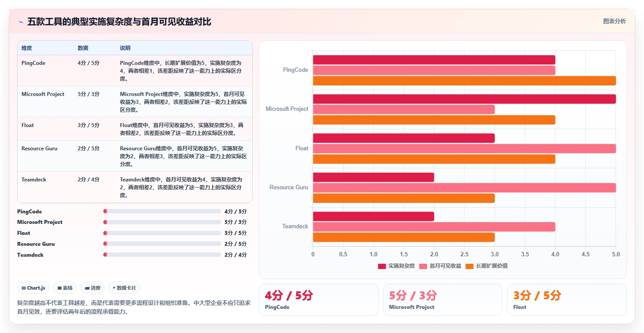Click the PingCode description text in table
Screen dimensions: 644x333
pos(181,71)
